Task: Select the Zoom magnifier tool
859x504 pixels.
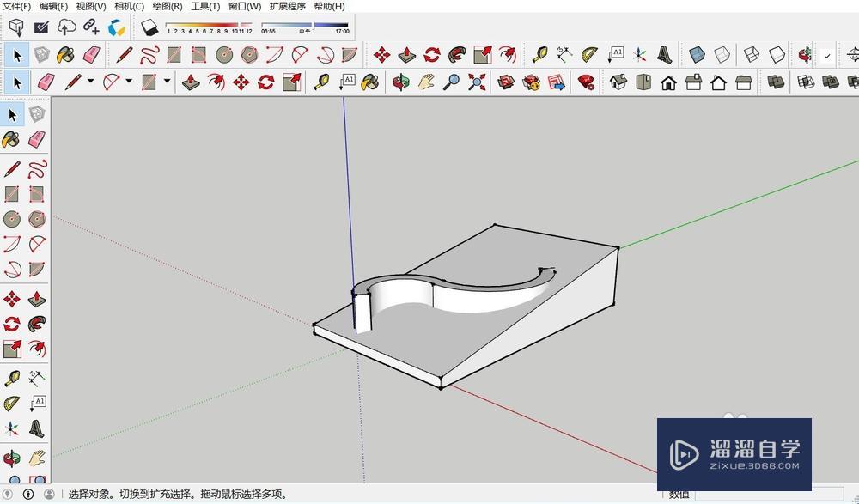Action: tap(452, 82)
